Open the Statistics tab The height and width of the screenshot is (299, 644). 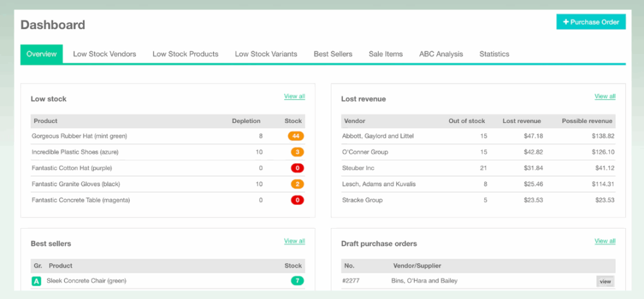(x=494, y=54)
